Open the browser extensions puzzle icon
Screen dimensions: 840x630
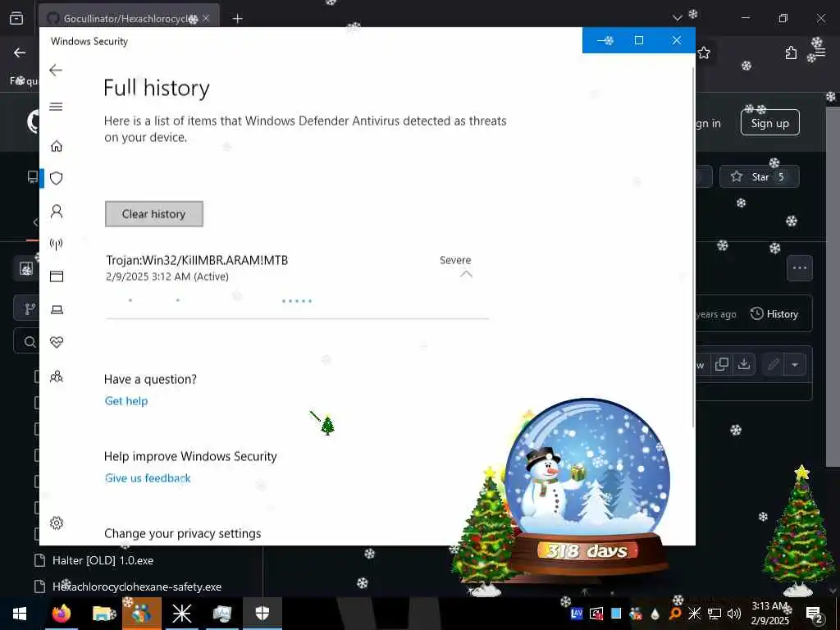point(791,52)
